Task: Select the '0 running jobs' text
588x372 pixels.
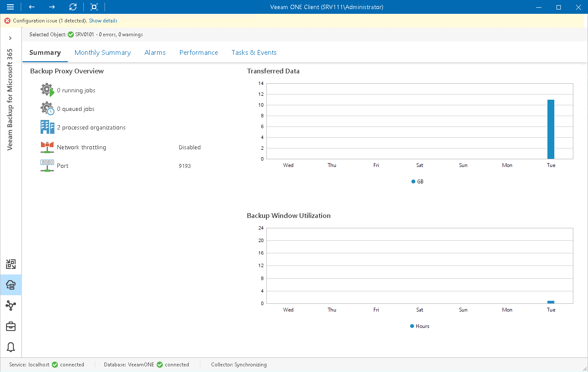Action: point(76,91)
